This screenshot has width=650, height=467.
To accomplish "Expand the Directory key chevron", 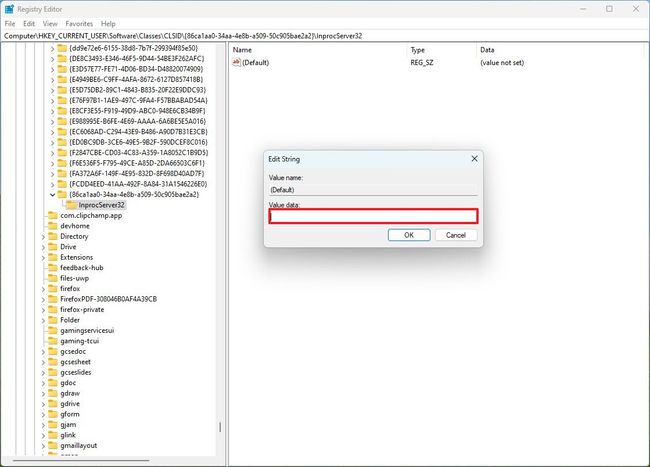I will tap(43, 237).
